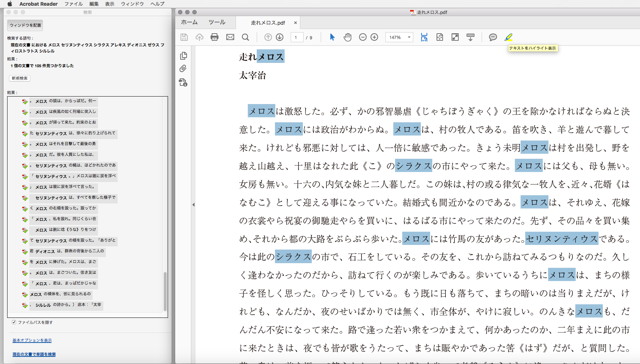Go to the previous page with the up arrow
640x364 pixels.
point(268,37)
